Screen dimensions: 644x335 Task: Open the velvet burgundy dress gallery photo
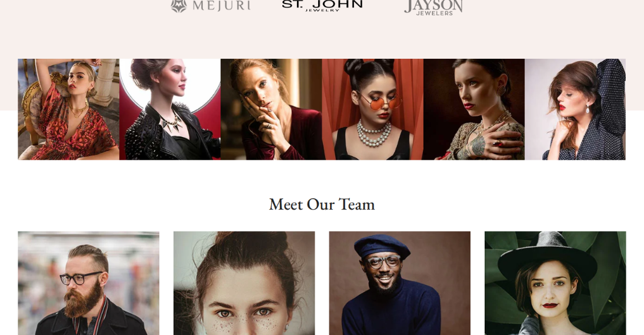tap(271, 109)
